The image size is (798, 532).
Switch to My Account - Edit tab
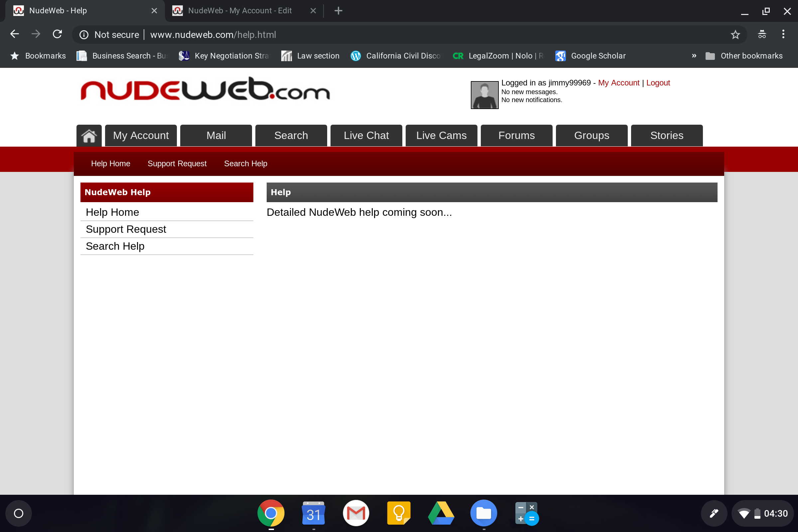(239, 11)
